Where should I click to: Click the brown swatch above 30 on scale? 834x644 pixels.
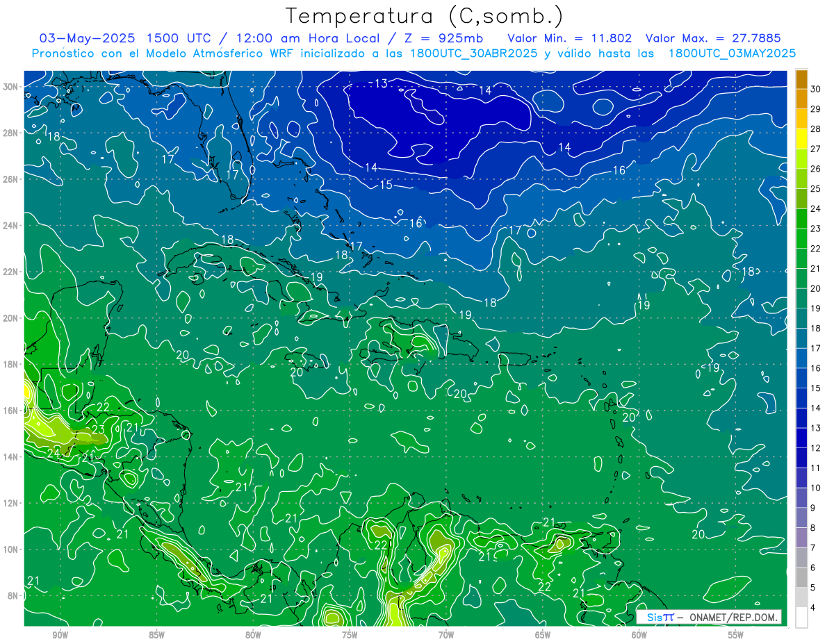coord(801,79)
